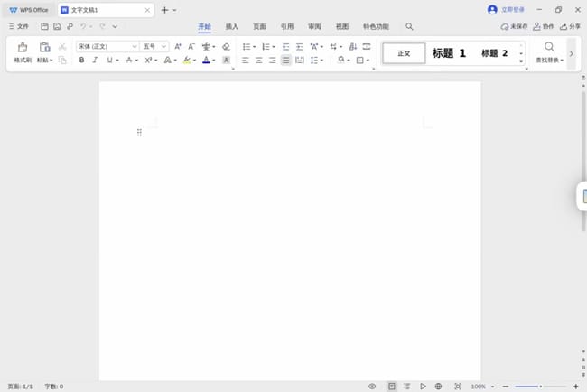Open the 插入 ribbon tab

click(232, 27)
